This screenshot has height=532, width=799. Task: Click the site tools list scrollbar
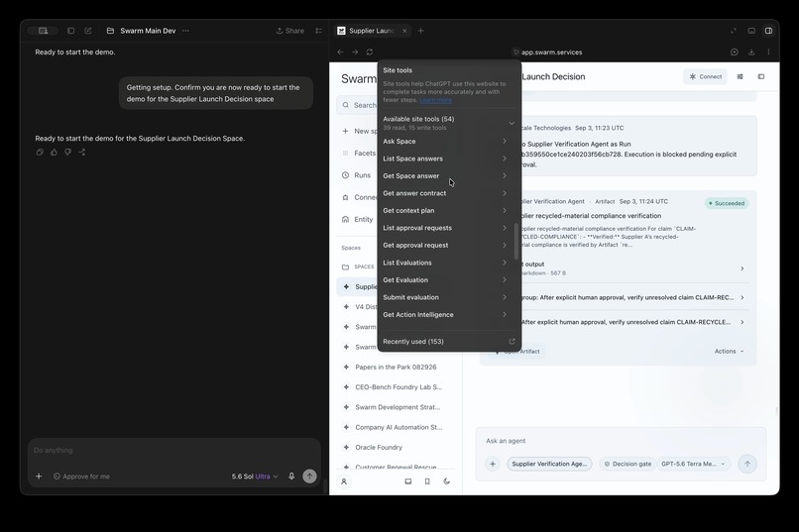pyautogui.click(x=515, y=242)
